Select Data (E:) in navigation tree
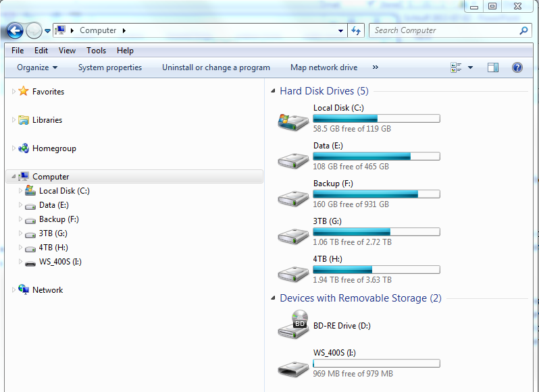Viewport: 539px width, 392px height. coord(54,205)
